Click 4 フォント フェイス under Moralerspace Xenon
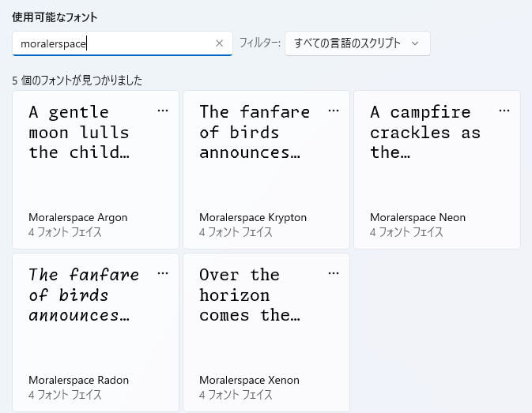 coord(236,395)
